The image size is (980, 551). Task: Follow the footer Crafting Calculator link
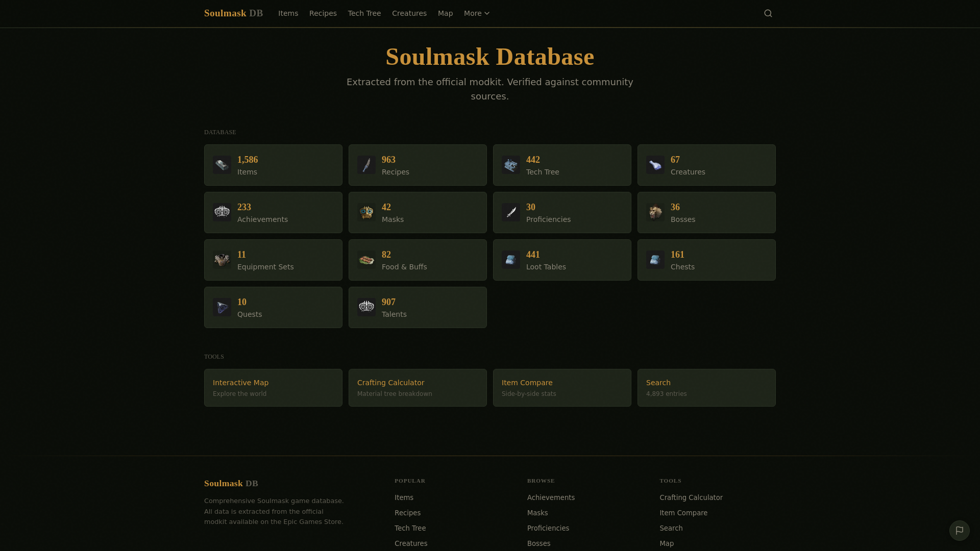(x=691, y=497)
